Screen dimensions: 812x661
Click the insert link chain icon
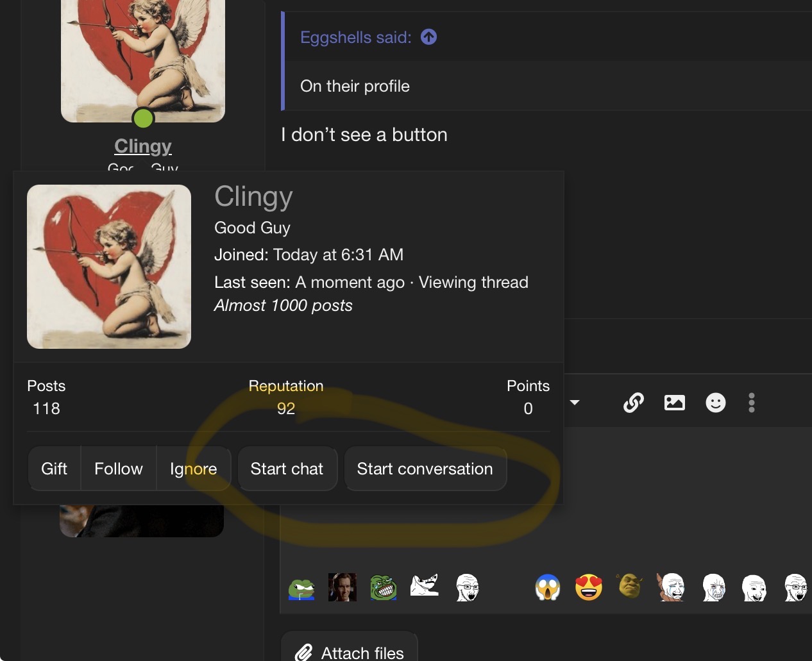[x=633, y=403]
